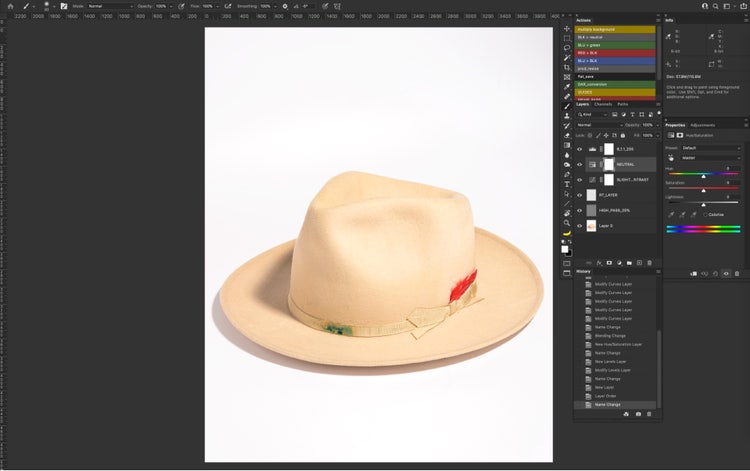Create new snapshot in History panel
The width and height of the screenshot is (750, 471).
pos(639,414)
